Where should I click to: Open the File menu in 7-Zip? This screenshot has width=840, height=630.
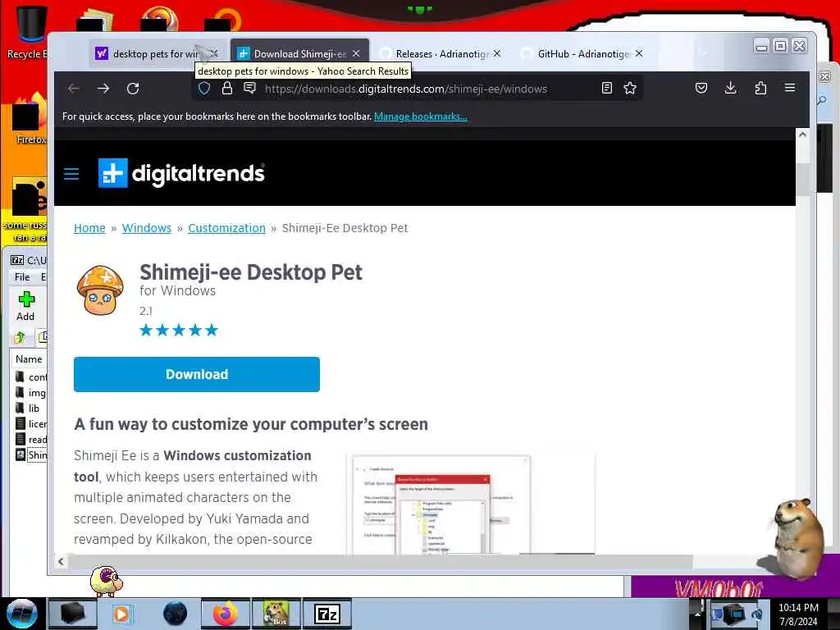click(x=22, y=277)
